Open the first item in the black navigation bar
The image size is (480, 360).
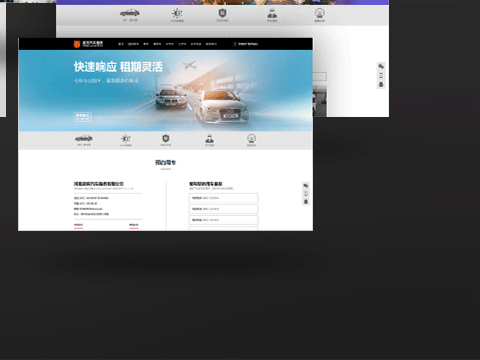pos(121,44)
